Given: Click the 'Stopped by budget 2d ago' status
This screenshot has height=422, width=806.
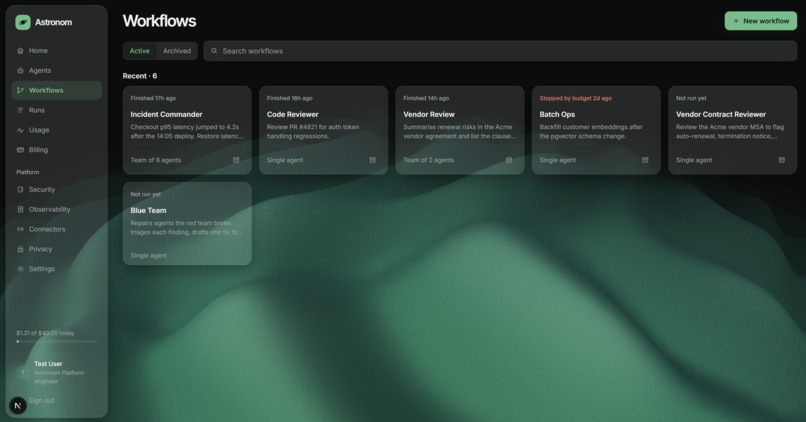Looking at the screenshot, I should pos(576,98).
